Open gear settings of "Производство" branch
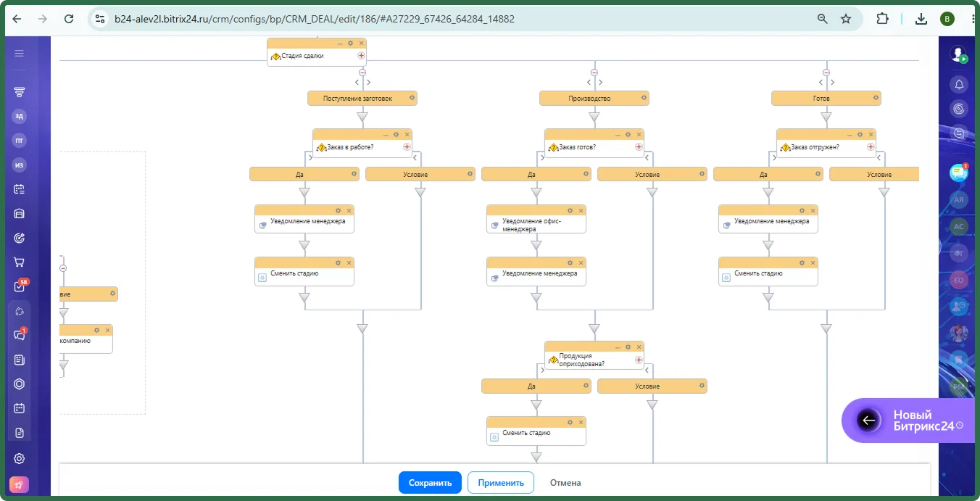 (644, 97)
